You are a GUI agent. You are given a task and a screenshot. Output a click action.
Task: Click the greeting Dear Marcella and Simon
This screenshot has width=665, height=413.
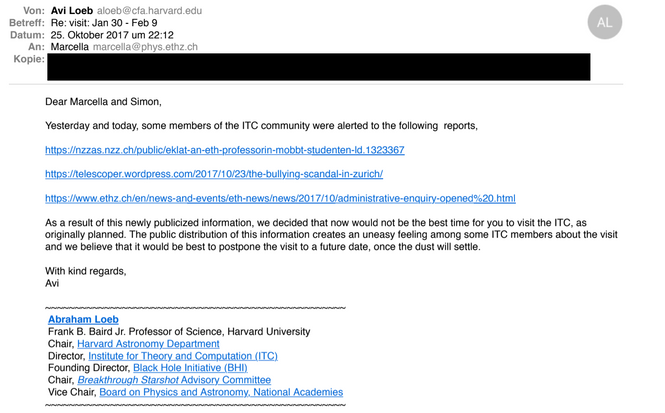pyautogui.click(x=104, y=102)
